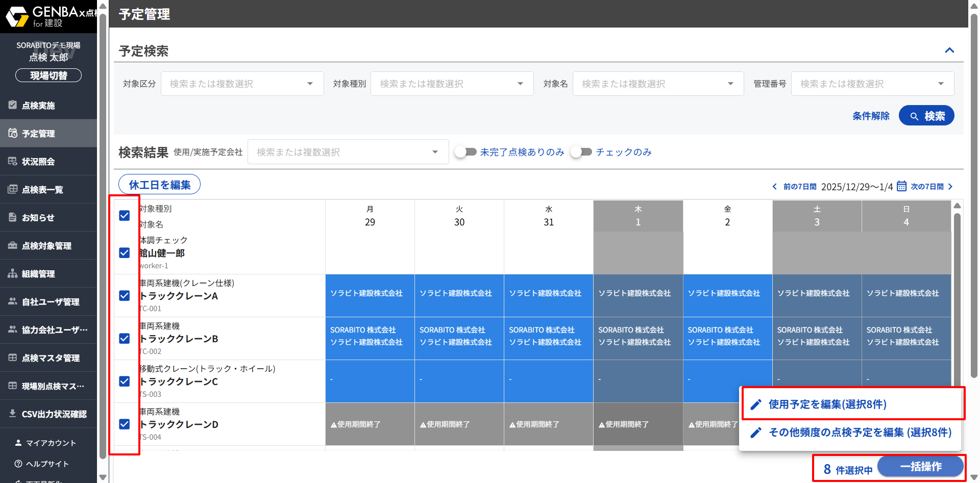The width and height of the screenshot is (980, 483).
Task: Click the お知らせ document icon
Action: [13, 217]
